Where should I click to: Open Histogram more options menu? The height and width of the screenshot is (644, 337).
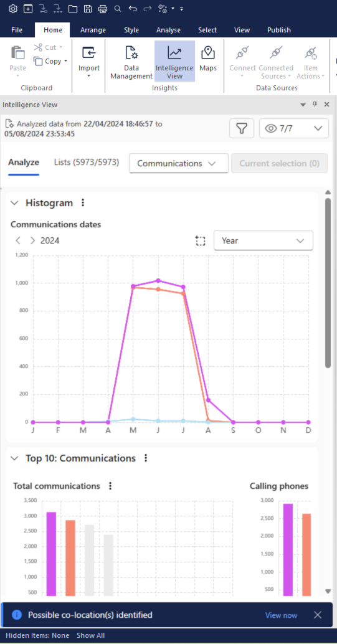(83, 203)
